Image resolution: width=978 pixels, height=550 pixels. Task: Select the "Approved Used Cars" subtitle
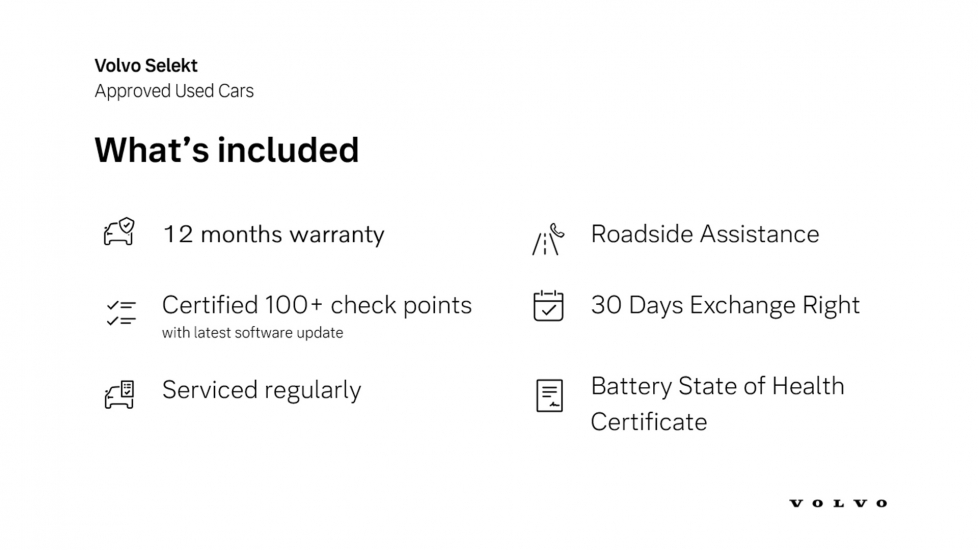[x=174, y=91]
